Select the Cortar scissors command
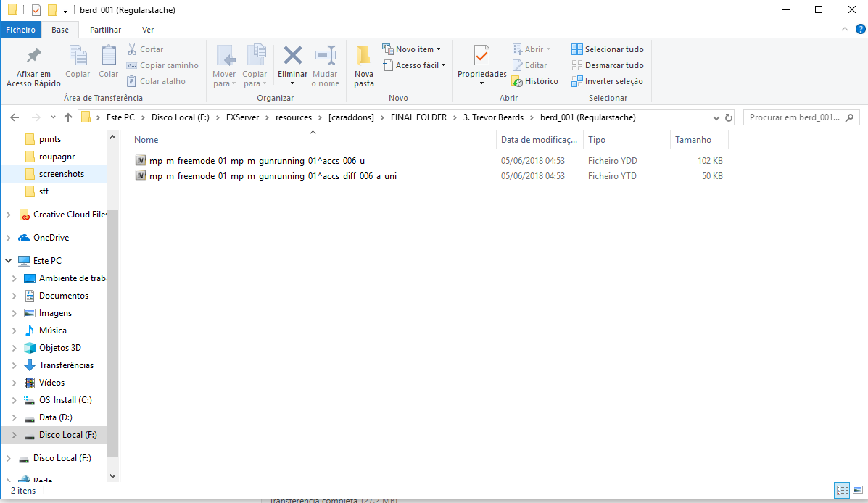The height and width of the screenshot is (503, 868). (145, 49)
